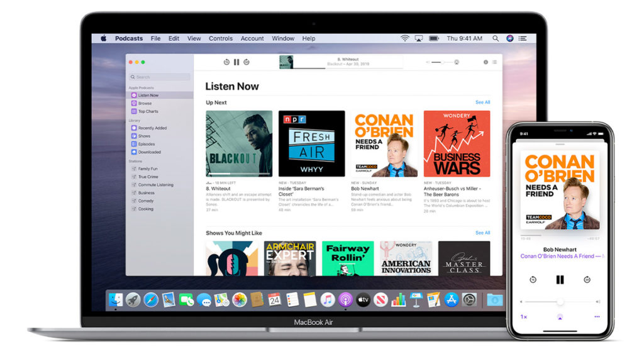
Task: Open the Fresh Air podcast artwork
Action: [312, 144]
